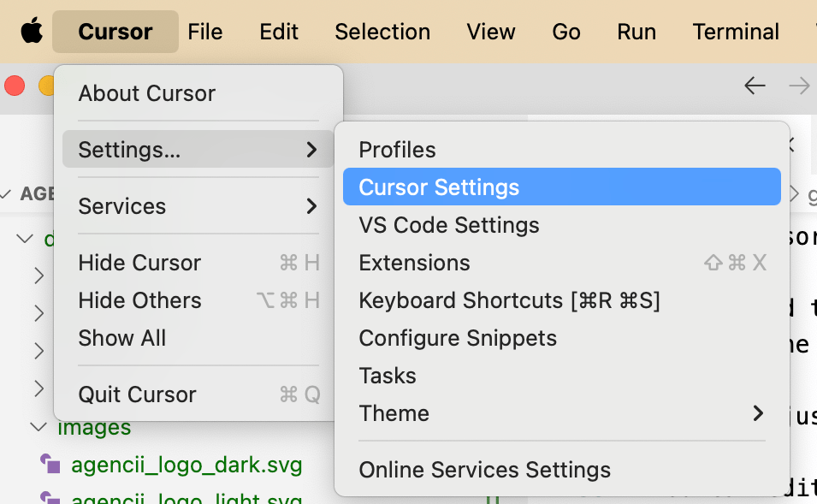817x504 pixels.
Task: Expand the Services submenu
Action: [x=198, y=206]
